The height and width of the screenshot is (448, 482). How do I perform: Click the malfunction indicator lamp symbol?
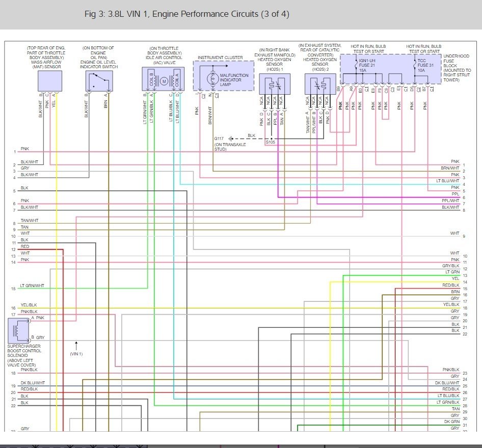(210, 80)
